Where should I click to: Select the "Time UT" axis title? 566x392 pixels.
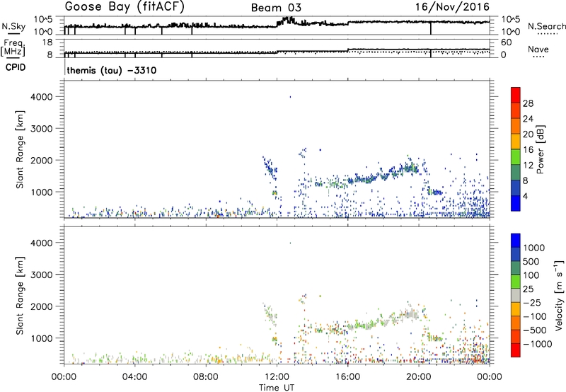(x=277, y=388)
